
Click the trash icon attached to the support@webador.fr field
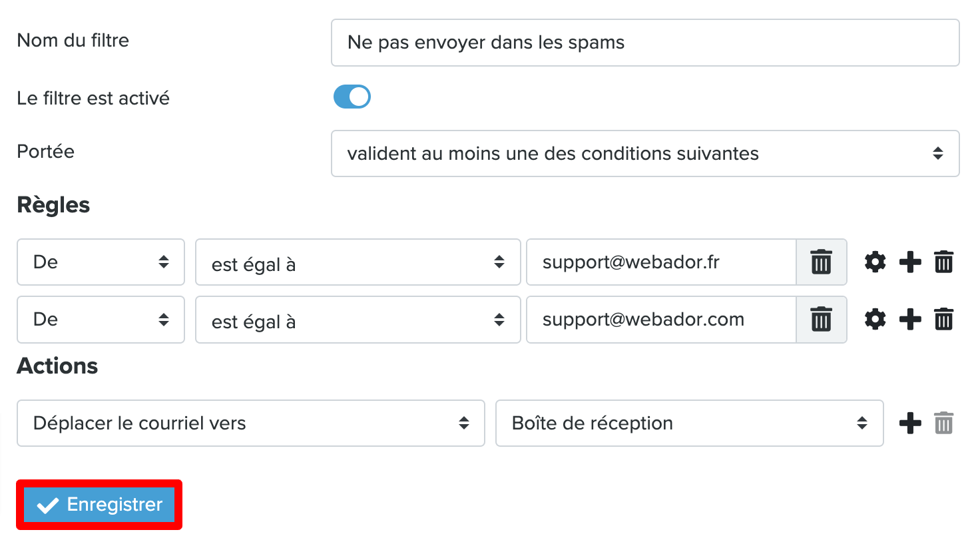tap(822, 262)
